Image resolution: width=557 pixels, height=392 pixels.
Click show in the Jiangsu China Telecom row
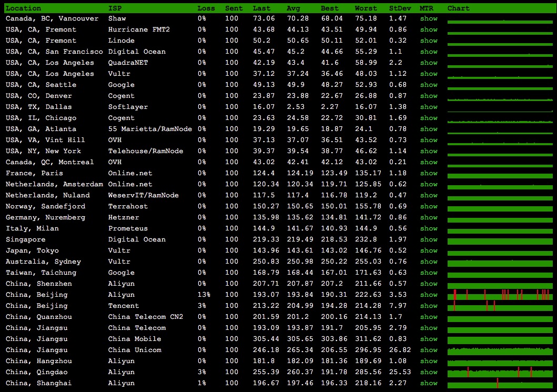click(x=429, y=328)
